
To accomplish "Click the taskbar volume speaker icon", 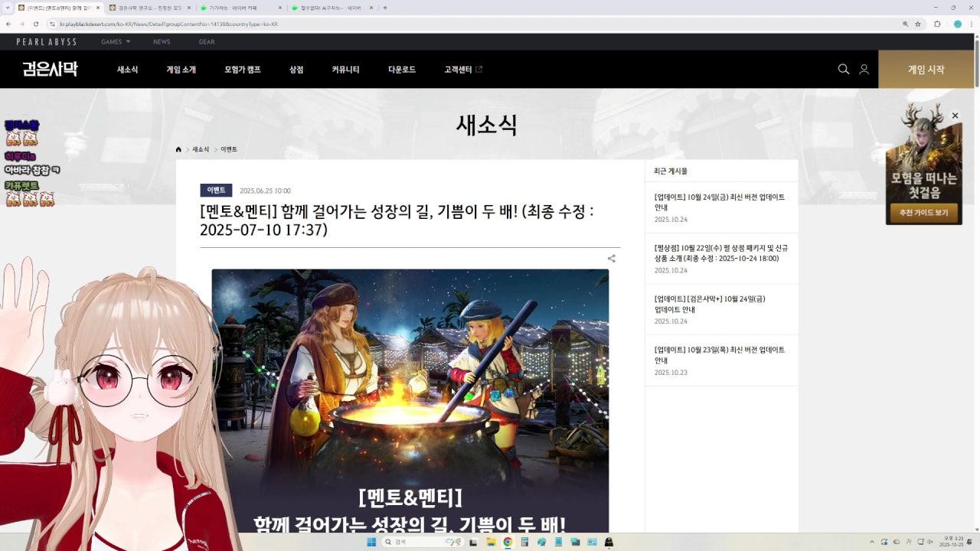I will pyautogui.click(x=931, y=542).
